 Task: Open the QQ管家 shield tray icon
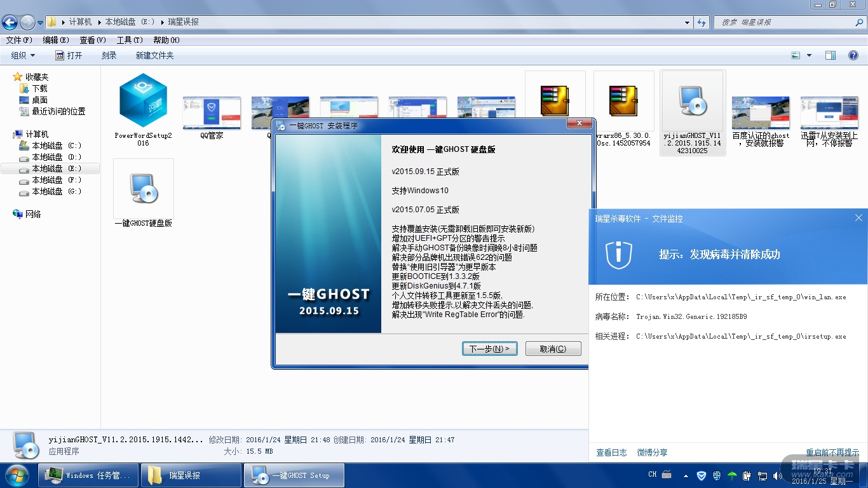[702, 475]
